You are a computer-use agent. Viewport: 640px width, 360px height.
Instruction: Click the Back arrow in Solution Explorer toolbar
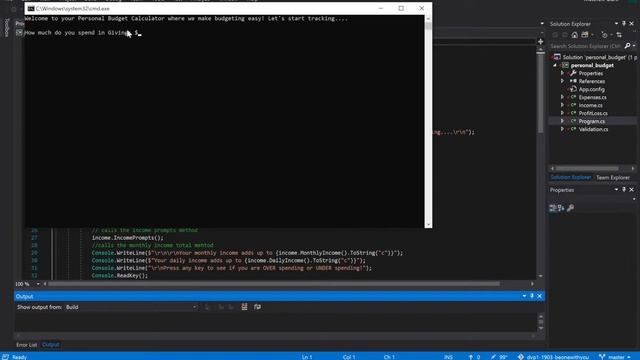coord(555,35)
